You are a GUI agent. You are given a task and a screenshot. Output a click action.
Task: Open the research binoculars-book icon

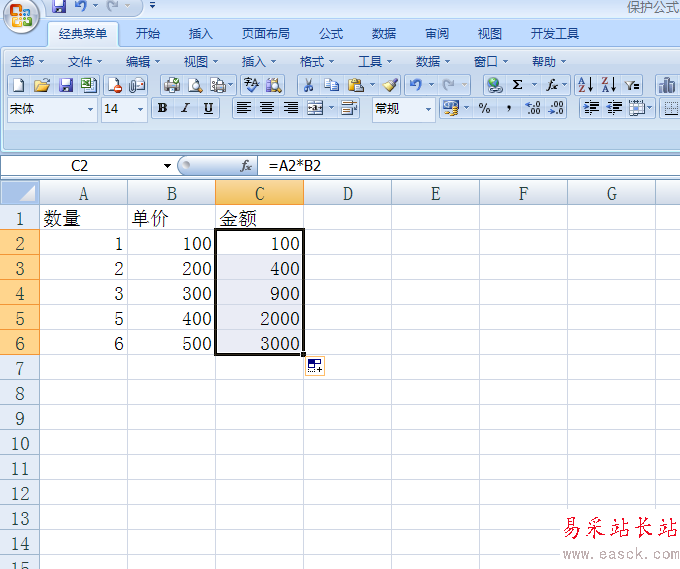274,85
